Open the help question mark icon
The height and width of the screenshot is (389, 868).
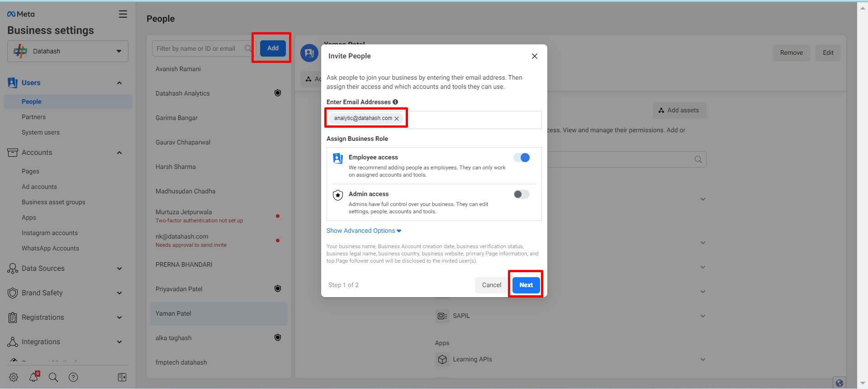[73, 377]
